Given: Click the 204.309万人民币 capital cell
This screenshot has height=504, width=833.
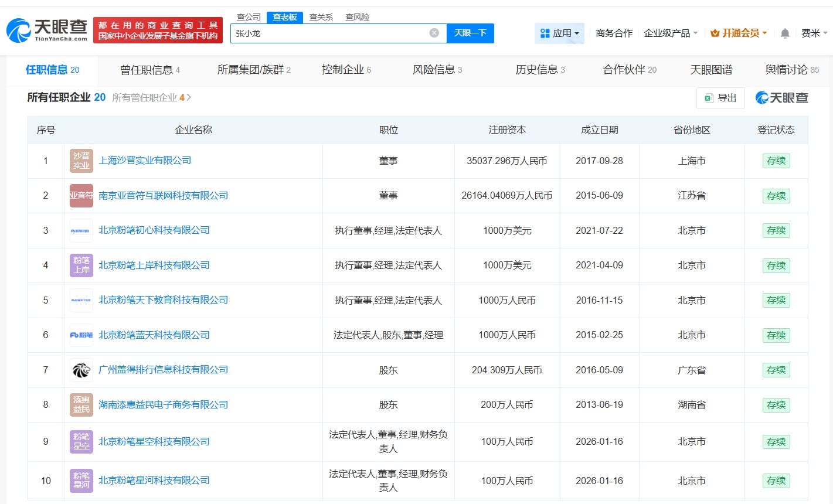Looking at the screenshot, I should pos(507,370).
